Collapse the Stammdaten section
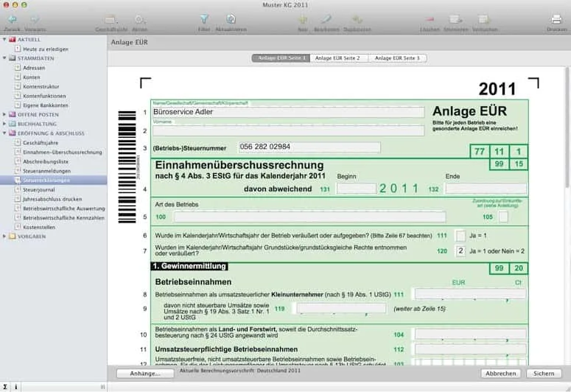The image size is (571, 392). (4, 58)
